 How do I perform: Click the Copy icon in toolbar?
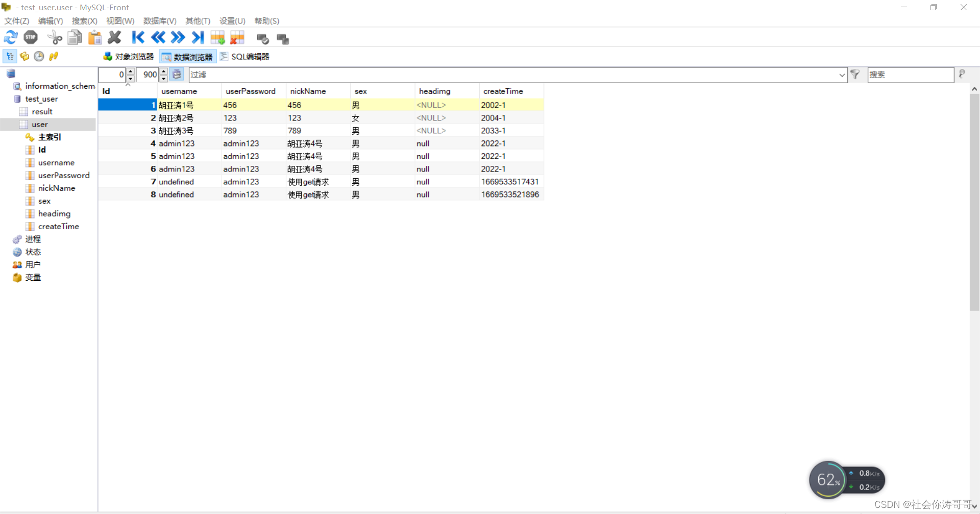[x=75, y=37]
